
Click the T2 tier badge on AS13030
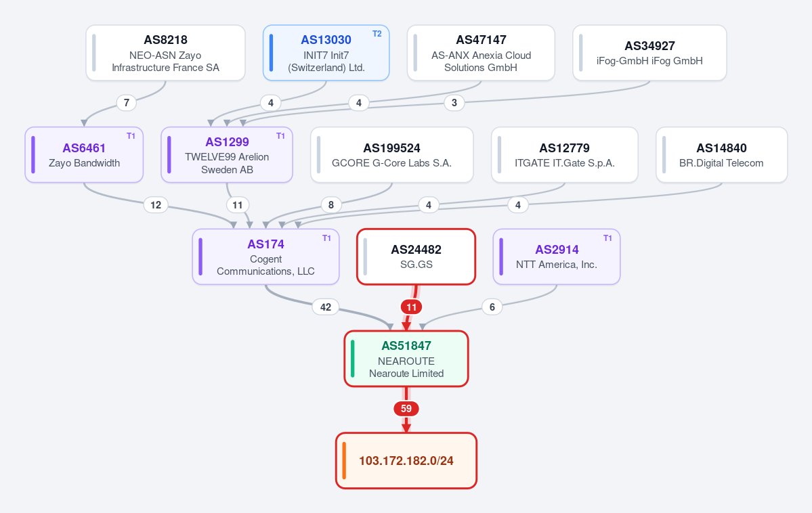click(377, 34)
